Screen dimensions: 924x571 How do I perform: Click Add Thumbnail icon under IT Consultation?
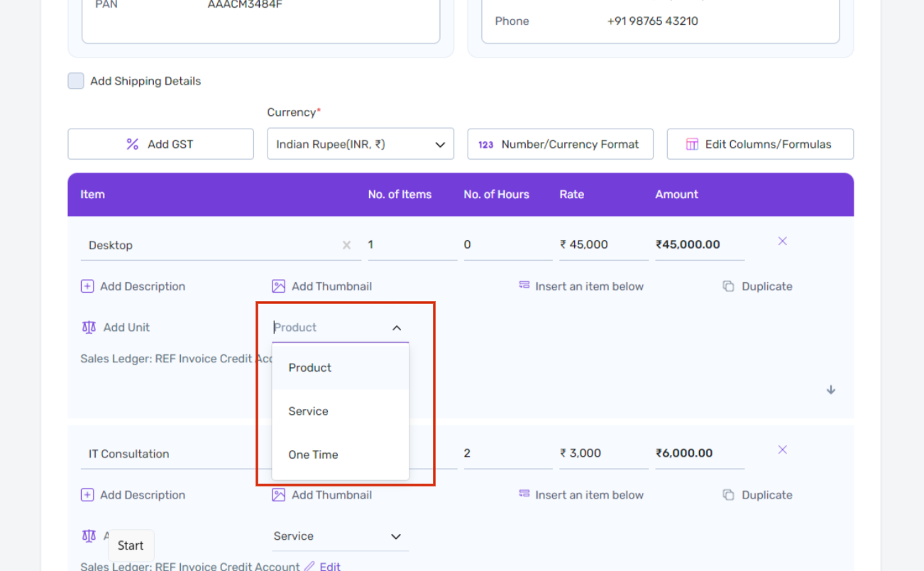click(x=278, y=495)
